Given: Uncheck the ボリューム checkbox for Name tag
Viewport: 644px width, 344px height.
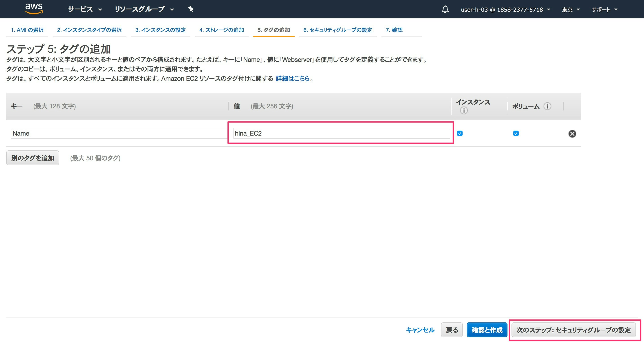Looking at the screenshot, I should (516, 134).
